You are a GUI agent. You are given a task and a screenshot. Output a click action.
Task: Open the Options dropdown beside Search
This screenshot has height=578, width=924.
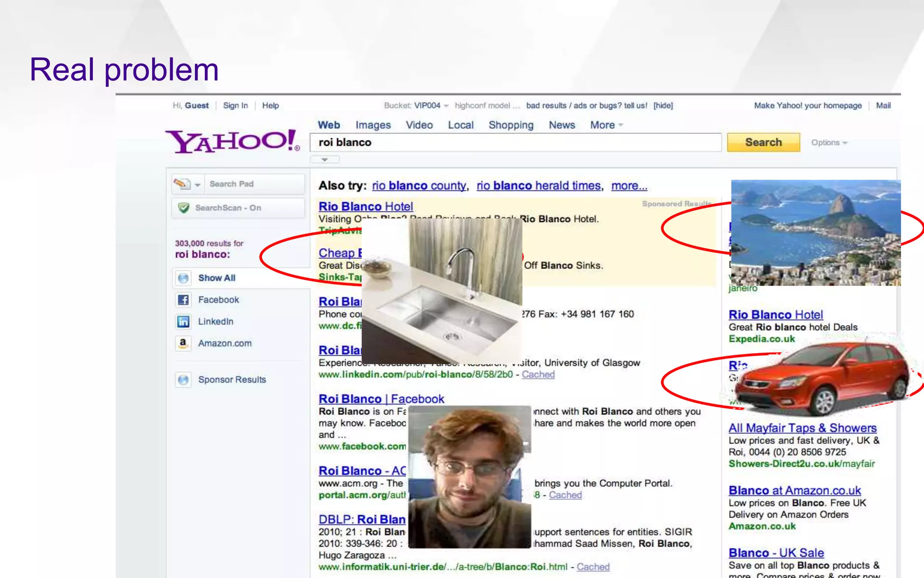click(829, 143)
